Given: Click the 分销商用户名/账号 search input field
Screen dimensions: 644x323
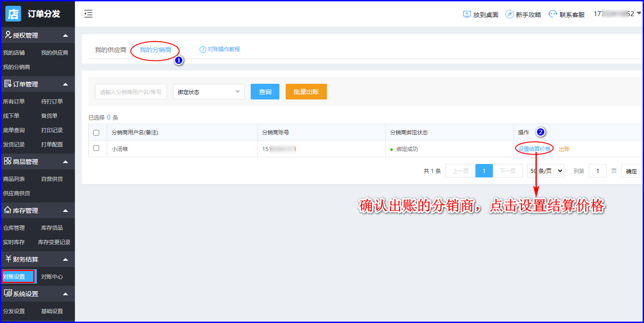Looking at the screenshot, I should point(131,92).
